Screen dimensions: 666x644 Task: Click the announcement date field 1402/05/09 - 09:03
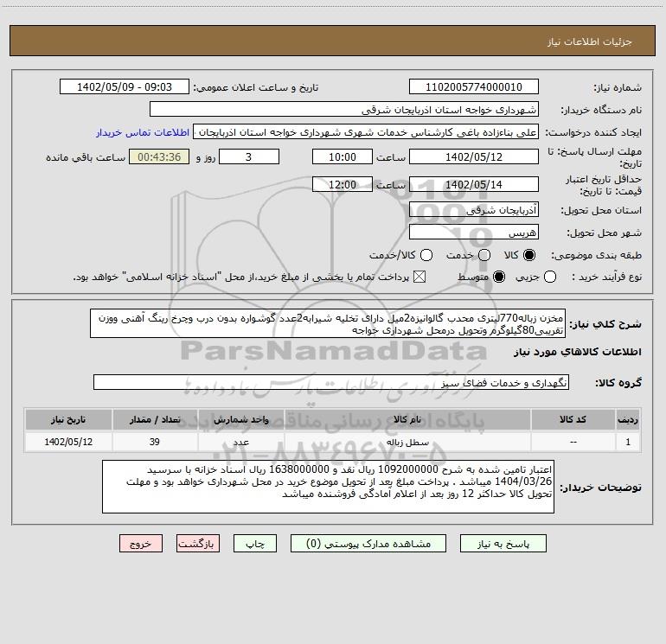tap(124, 86)
